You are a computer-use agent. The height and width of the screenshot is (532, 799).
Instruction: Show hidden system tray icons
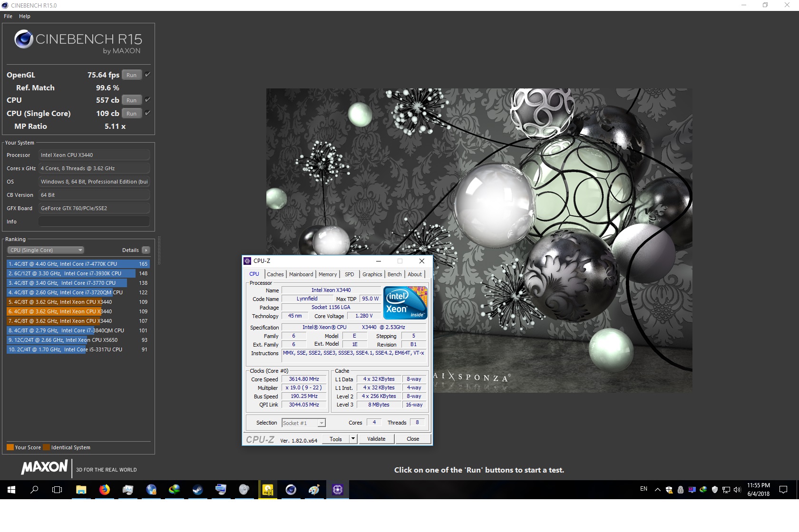click(658, 490)
